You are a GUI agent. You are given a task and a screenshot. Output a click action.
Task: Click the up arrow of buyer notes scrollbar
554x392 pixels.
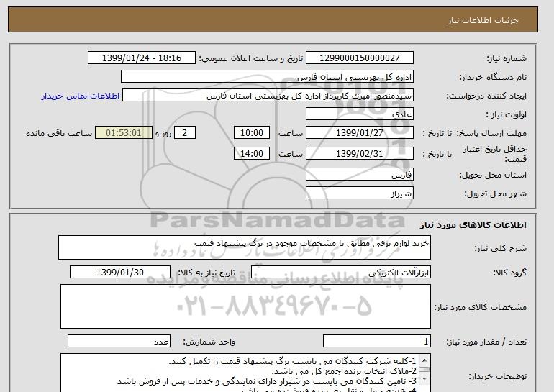click(424, 360)
